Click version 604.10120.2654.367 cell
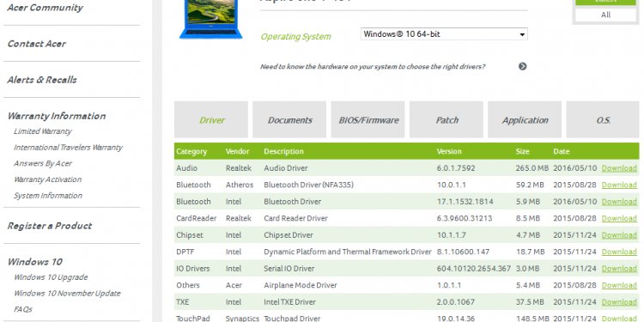Image resolution: width=644 pixels, height=322 pixels. coord(473,269)
